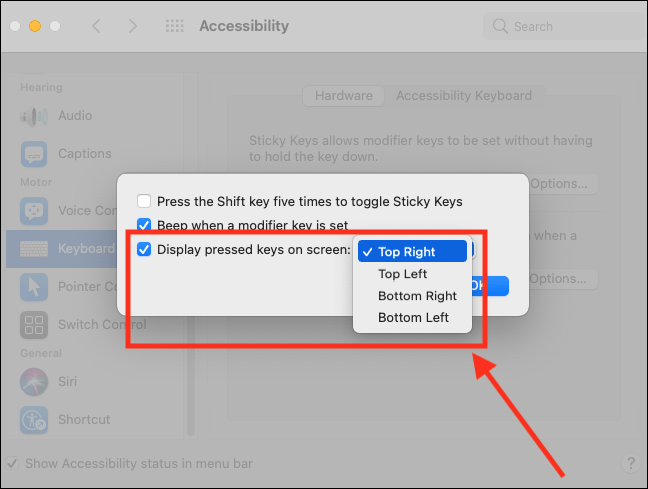The width and height of the screenshot is (648, 489).
Task: Select Bottom Left menu option
Action: pos(412,317)
